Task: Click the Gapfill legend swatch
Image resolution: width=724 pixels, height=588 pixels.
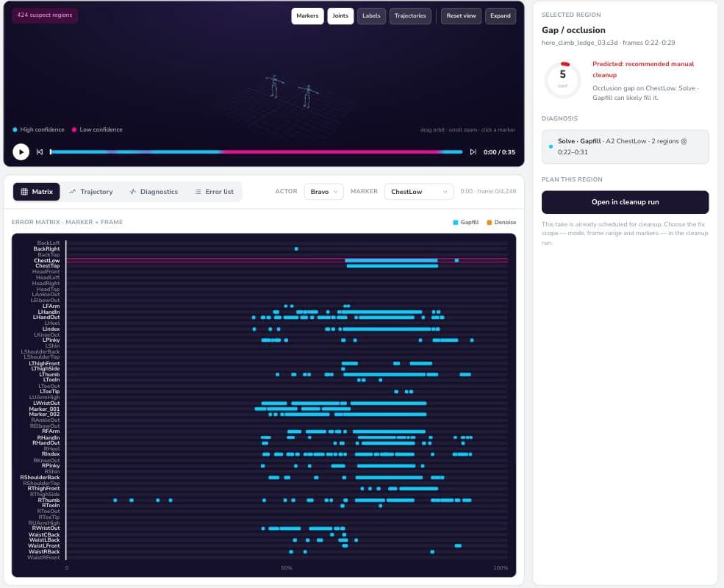Action: pyautogui.click(x=455, y=223)
